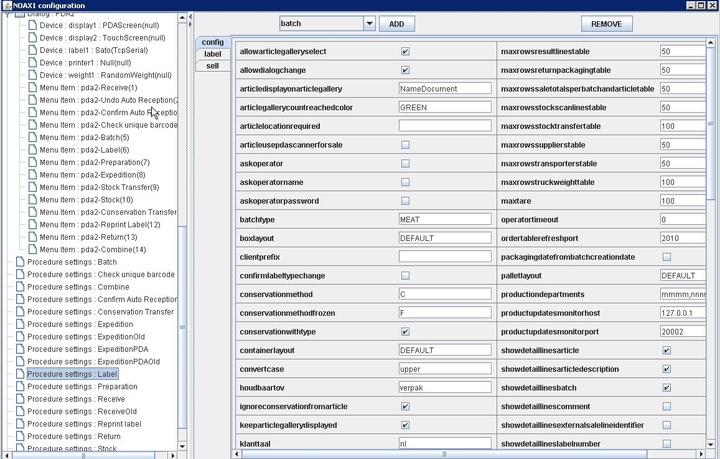Screen dimensions: 720x459
Task: Click the file icon next to pda2-Preparation(7)
Action: 32,162
